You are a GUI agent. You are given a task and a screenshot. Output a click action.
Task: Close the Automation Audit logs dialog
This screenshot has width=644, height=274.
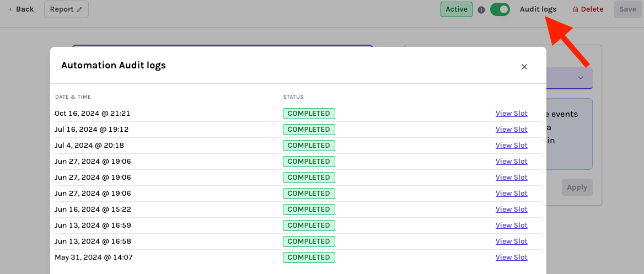[x=524, y=67]
